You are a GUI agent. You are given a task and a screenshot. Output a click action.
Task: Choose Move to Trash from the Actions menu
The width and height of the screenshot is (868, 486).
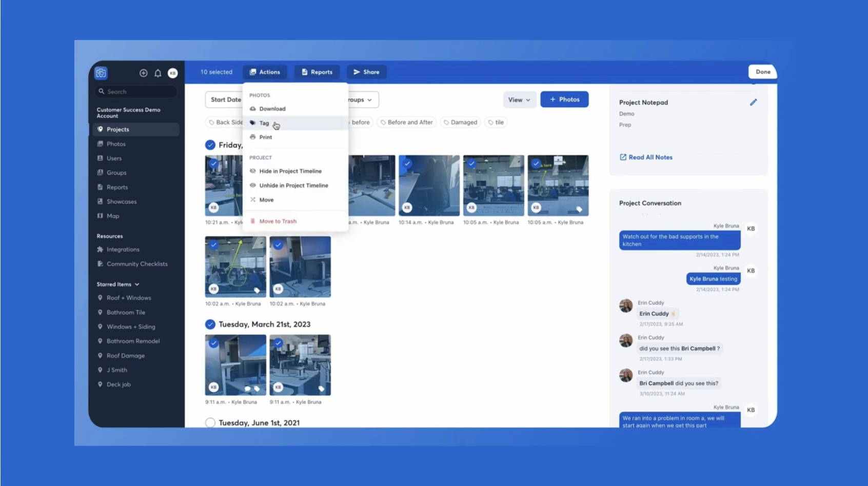click(x=279, y=221)
